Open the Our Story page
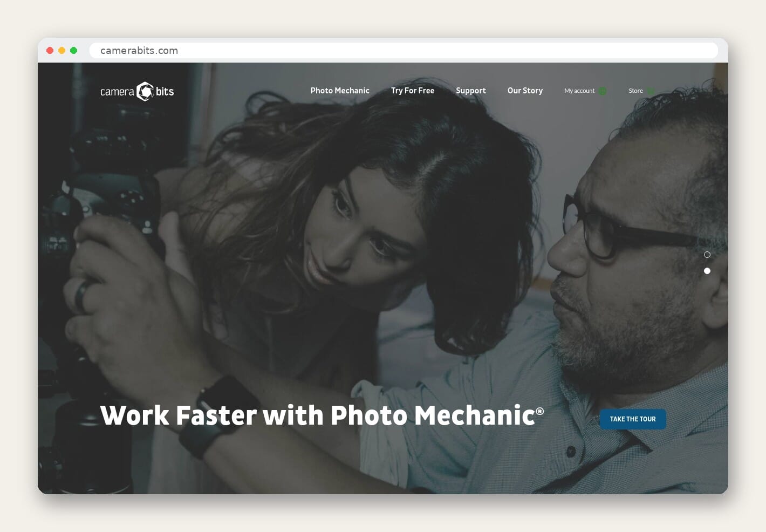766x532 pixels. click(525, 91)
